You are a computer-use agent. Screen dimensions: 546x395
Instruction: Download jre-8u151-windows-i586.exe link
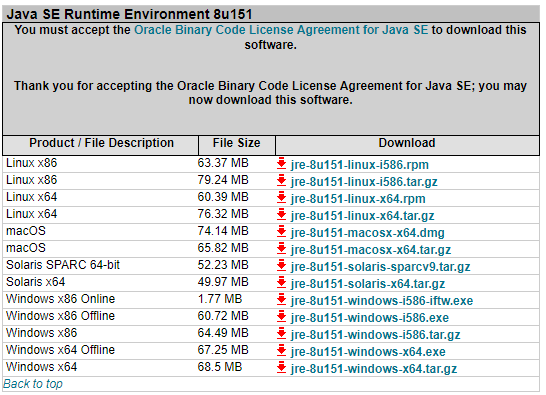370,318
